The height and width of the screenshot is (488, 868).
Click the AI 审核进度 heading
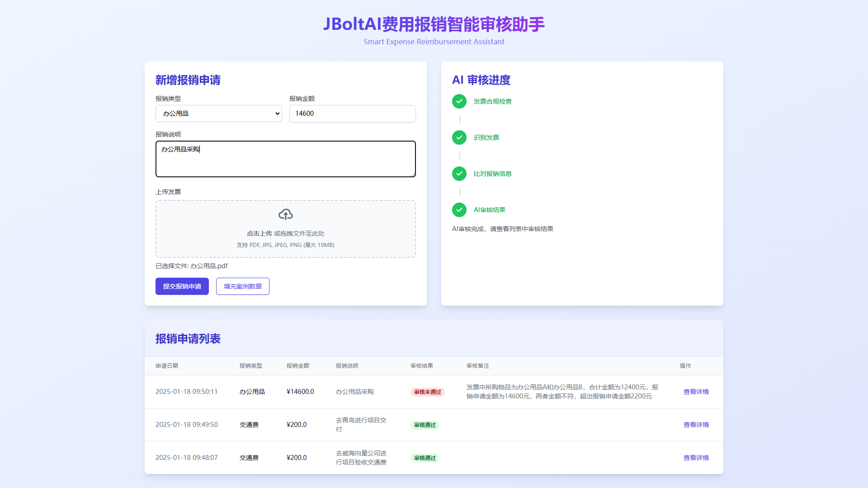(481, 80)
